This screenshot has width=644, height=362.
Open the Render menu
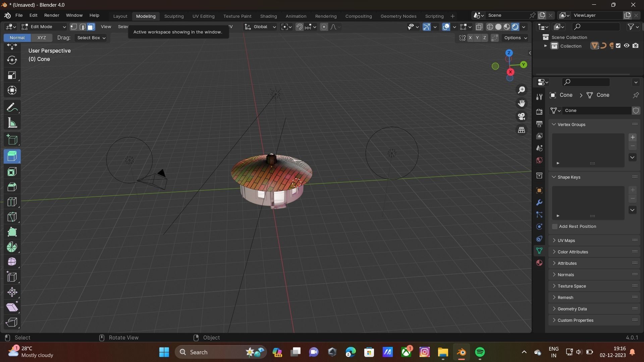[52, 15]
